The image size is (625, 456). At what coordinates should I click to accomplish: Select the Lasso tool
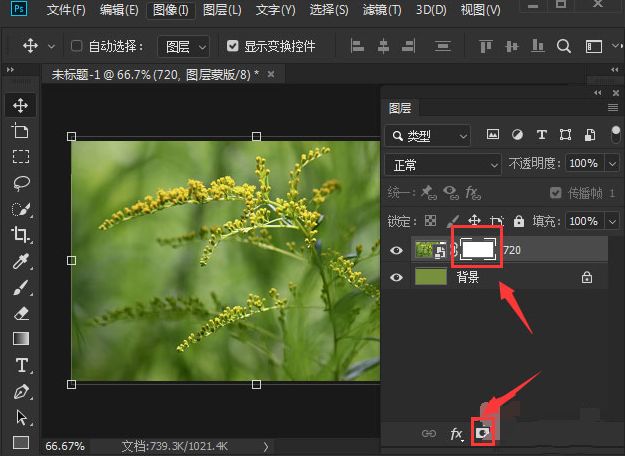pos(21,183)
